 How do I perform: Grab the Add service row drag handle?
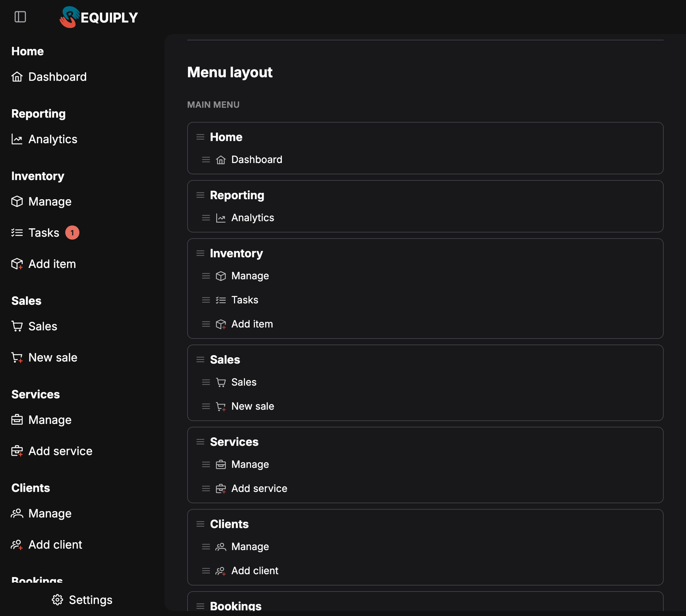coord(206,489)
